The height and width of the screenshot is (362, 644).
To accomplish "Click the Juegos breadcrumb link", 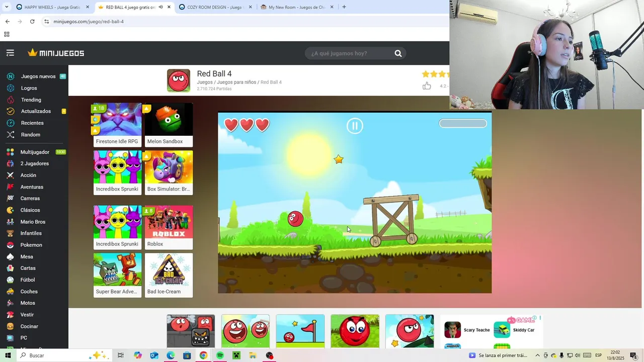I will (205, 82).
